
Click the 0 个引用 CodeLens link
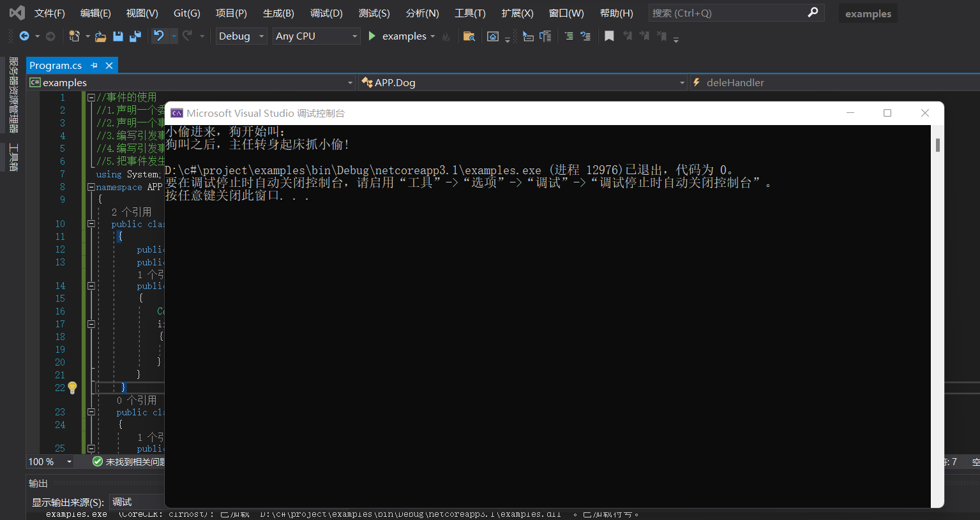(x=137, y=400)
